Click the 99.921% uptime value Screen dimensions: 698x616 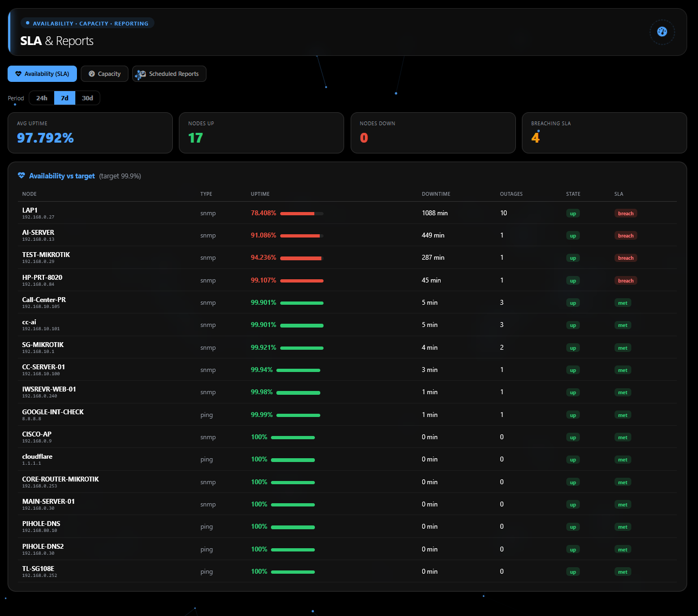263,348
